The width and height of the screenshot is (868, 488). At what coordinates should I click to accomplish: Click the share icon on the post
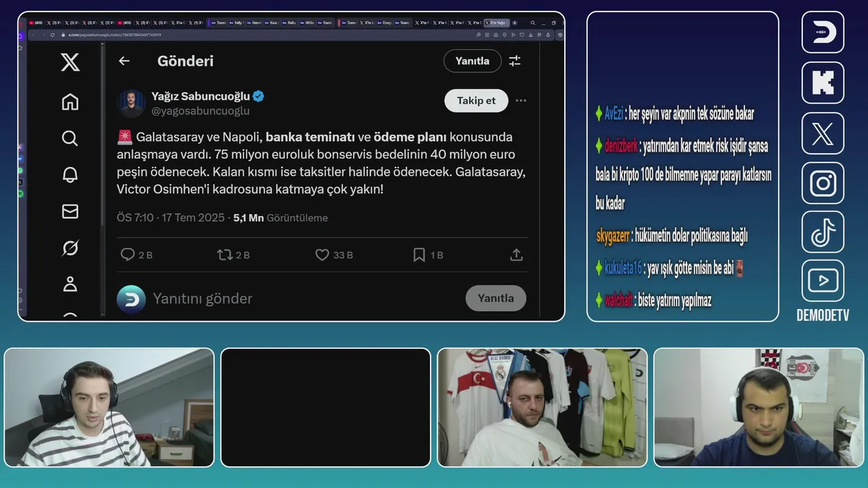coord(516,255)
